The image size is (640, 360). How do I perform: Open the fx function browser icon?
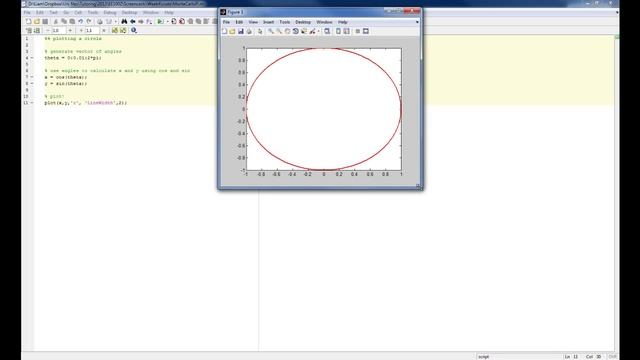click(149, 21)
